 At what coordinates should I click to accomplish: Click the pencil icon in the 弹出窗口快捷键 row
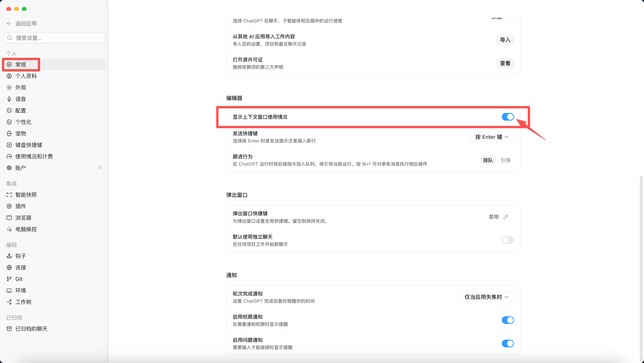click(x=505, y=217)
